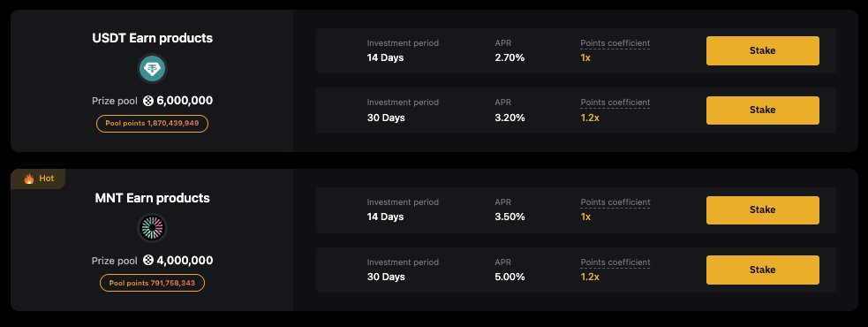This screenshot has width=868, height=327.
Task: Stake MNT for 14 Days
Action: click(762, 210)
